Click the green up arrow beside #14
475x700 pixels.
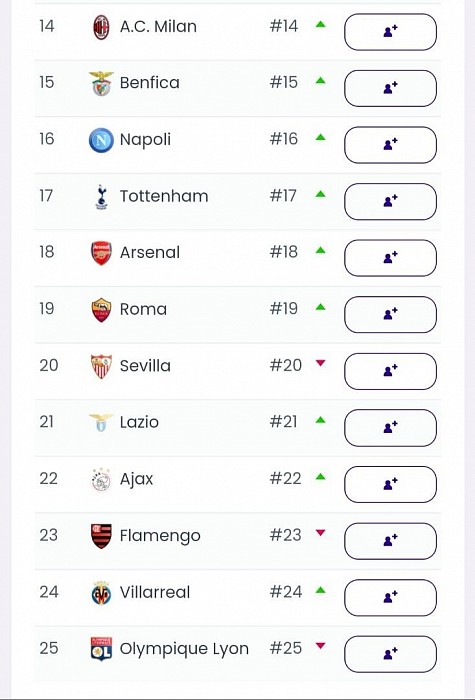[x=320, y=25]
